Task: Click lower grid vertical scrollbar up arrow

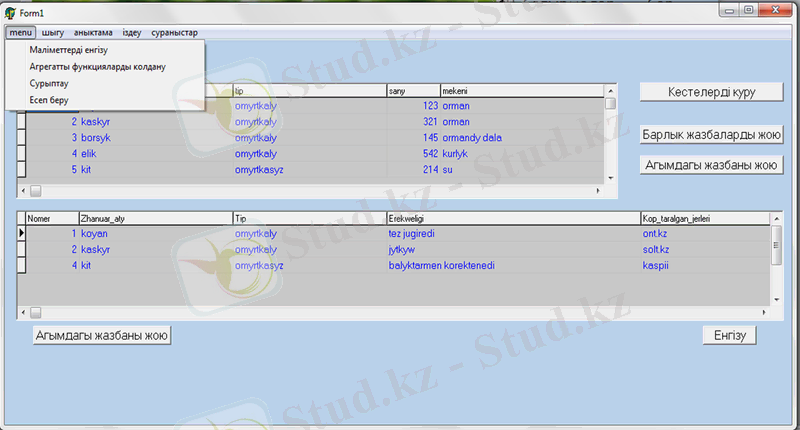Action: (x=776, y=218)
